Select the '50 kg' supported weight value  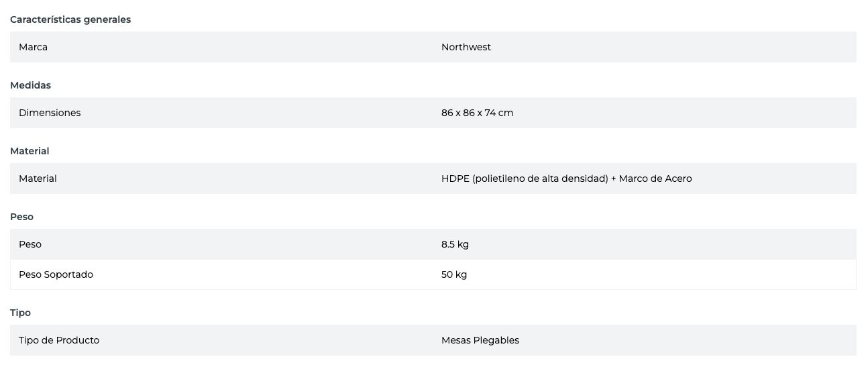pos(454,274)
